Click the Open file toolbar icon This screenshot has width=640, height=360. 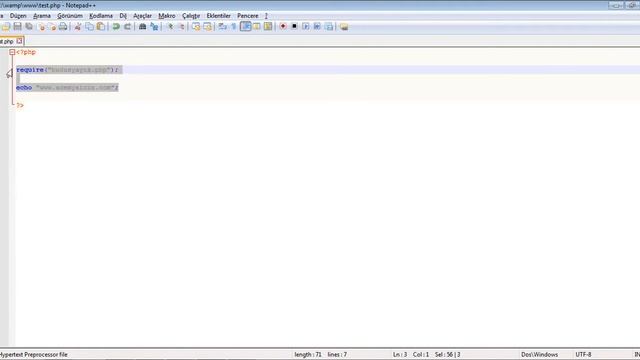pos(6,27)
